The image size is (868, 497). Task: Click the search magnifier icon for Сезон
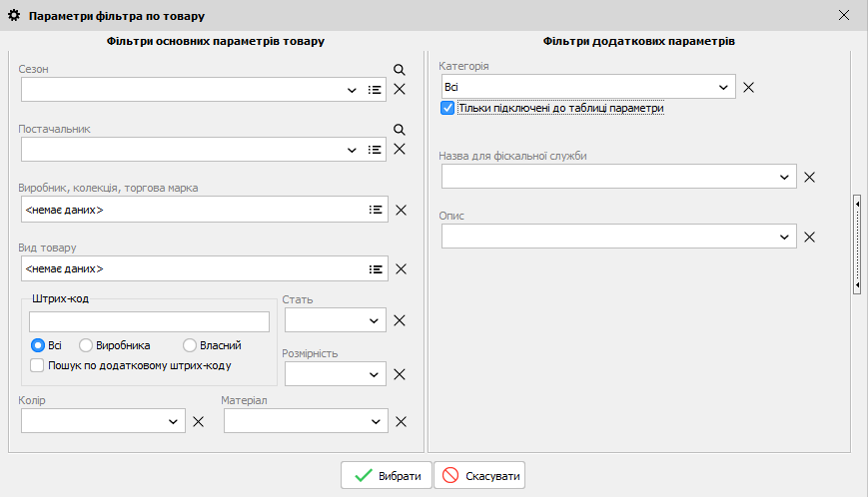point(400,70)
